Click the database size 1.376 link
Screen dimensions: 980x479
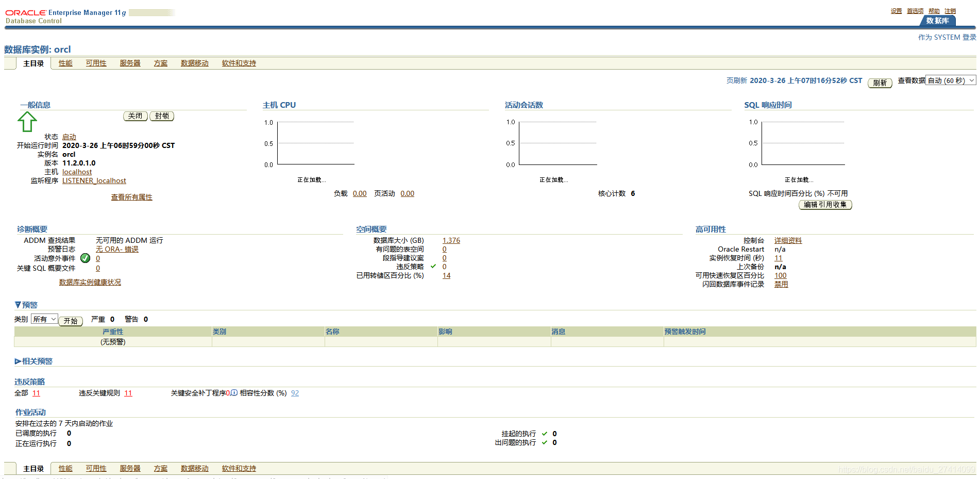(x=451, y=240)
